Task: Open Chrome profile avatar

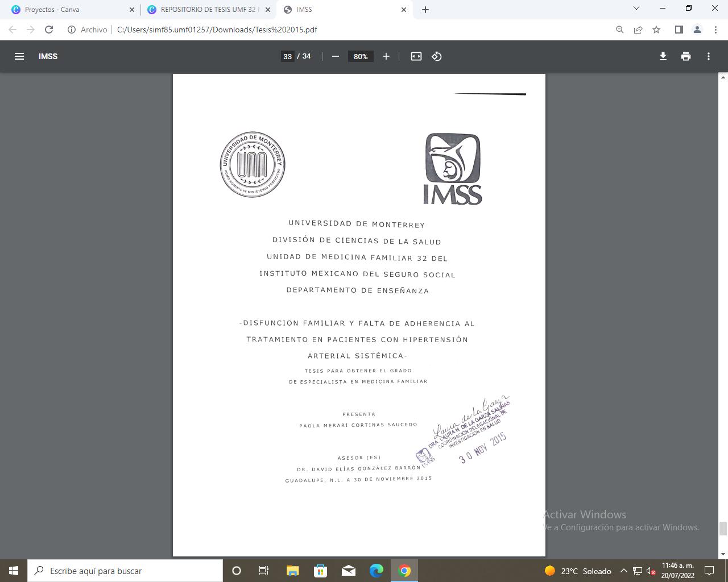Action: coord(697,30)
